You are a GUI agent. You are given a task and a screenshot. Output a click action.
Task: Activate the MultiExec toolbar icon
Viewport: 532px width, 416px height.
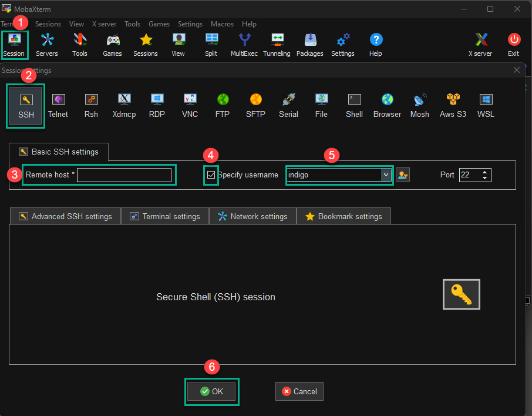click(244, 45)
